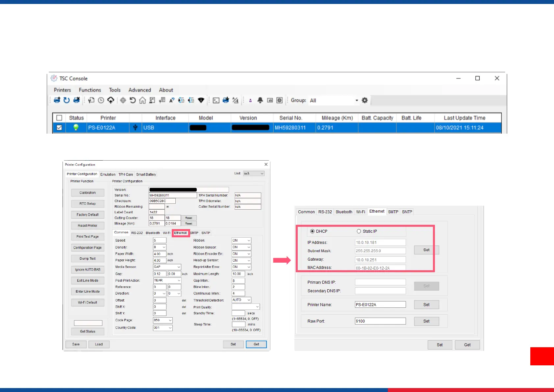Click the clock icon in toolbar
This screenshot has height=392, width=554.
pyautogui.click(x=101, y=100)
